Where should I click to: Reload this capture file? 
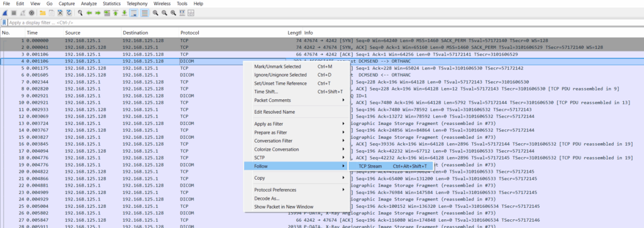point(69,13)
